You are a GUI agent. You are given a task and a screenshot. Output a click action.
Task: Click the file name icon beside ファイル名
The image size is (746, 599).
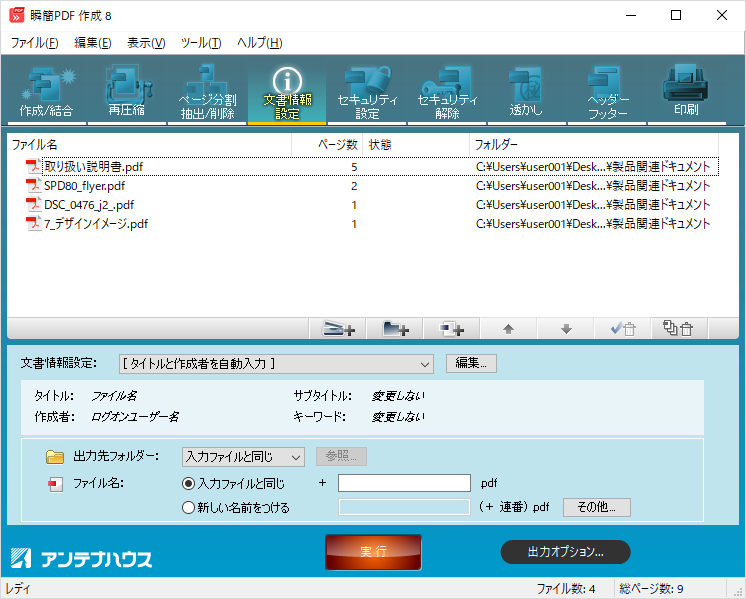click(56, 484)
